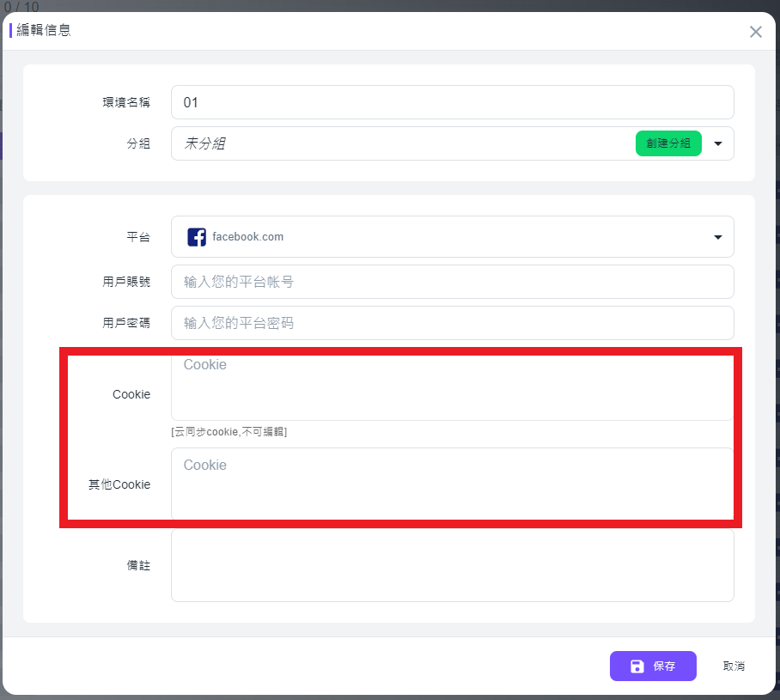The image size is (780, 700).
Task: Open the 平台 platform dropdown
Action: pyautogui.click(x=717, y=236)
